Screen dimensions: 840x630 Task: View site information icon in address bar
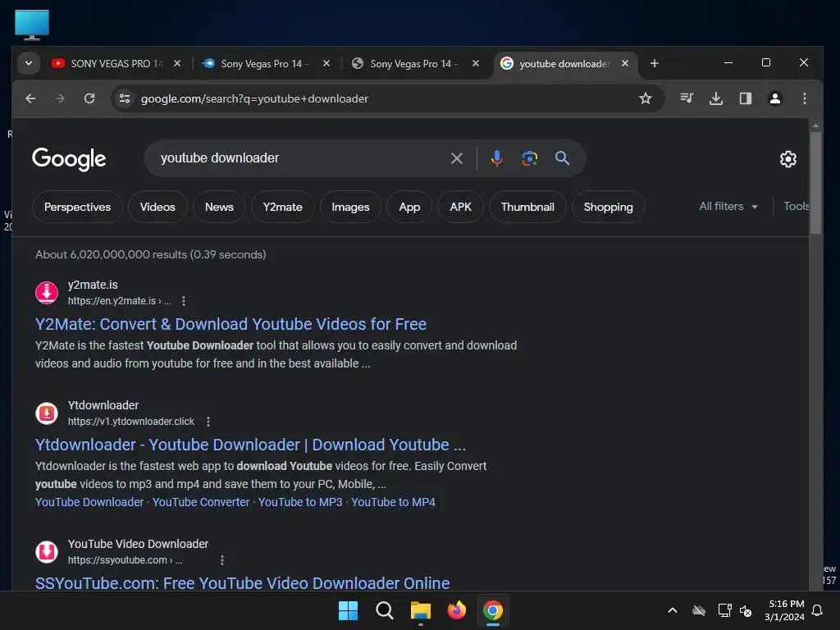(125, 98)
